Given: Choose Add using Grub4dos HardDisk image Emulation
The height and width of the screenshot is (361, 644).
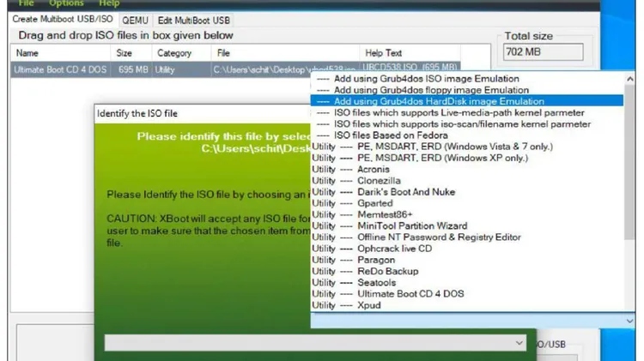Looking at the screenshot, I should (x=466, y=101).
